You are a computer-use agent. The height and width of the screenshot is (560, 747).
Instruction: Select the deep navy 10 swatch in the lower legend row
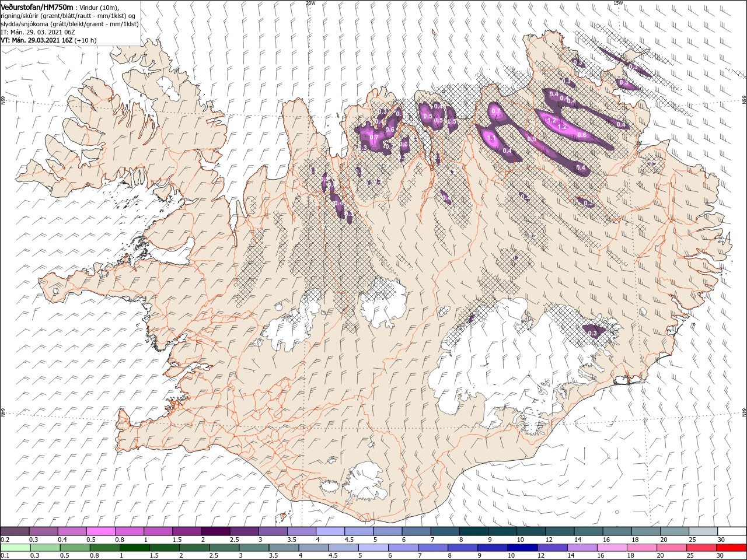pyautogui.click(x=522, y=548)
